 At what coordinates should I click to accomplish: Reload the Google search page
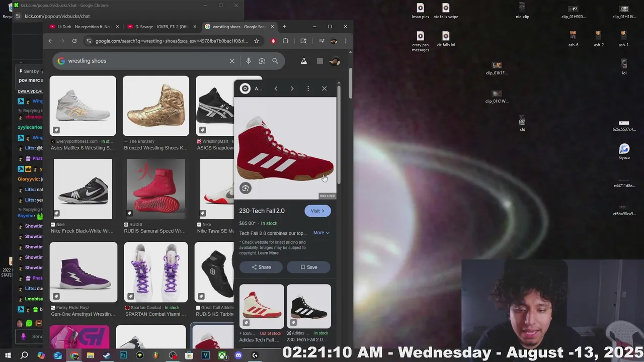(74, 41)
